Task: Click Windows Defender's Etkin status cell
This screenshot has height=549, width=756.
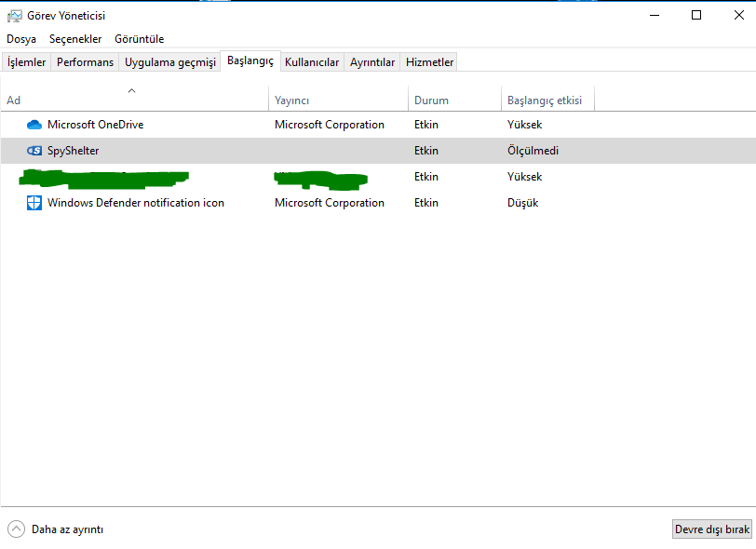Action: (x=426, y=203)
